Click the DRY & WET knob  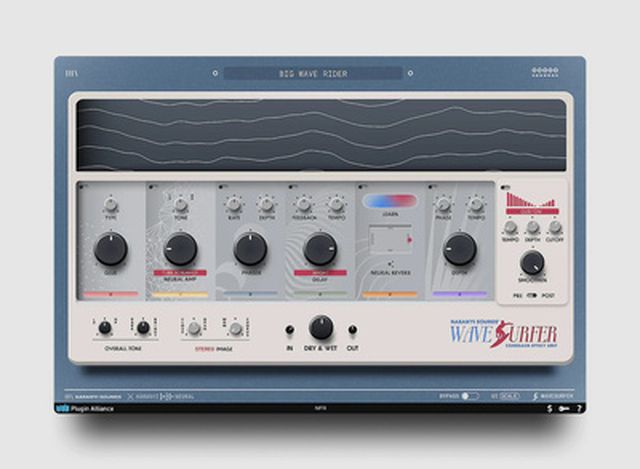click(x=321, y=327)
